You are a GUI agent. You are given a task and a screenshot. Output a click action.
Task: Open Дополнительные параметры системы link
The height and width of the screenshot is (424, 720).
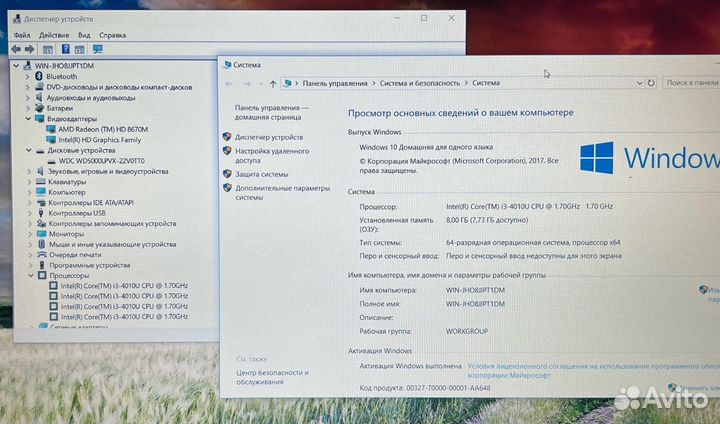(282, 192)
